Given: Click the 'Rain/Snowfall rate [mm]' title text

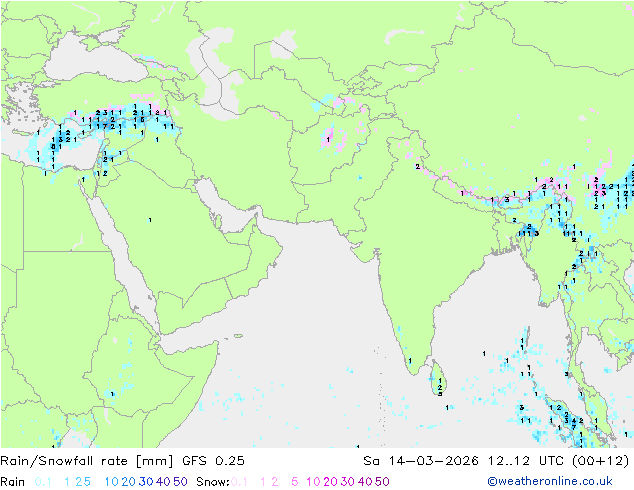Looking at the screenshot, I should click(x=87, y=461).
